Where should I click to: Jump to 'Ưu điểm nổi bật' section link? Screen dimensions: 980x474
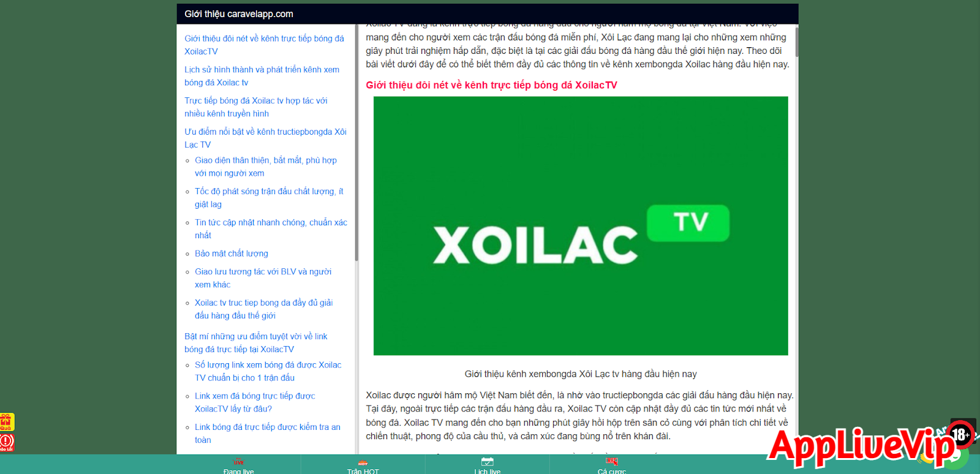pos(265,138)
